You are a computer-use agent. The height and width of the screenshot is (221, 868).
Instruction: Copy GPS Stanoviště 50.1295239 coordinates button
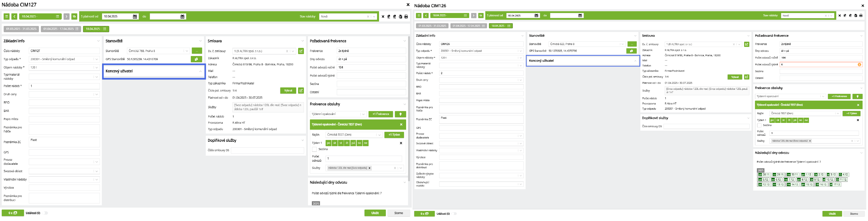point(196,59)
